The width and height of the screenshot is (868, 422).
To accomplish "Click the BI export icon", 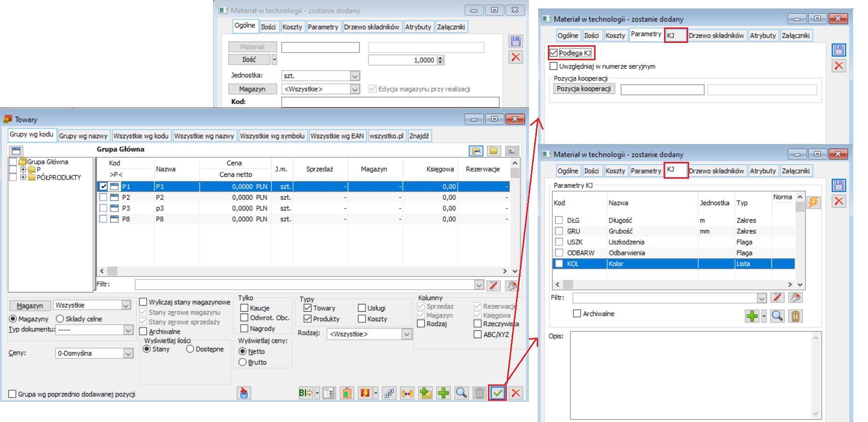I will pyautogui.click(x=306, y=393).
